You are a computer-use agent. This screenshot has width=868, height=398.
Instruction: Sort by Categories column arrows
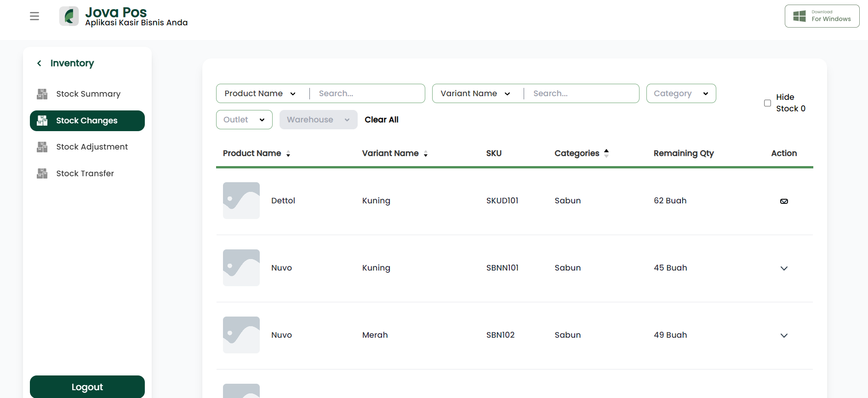click(606, 153)
